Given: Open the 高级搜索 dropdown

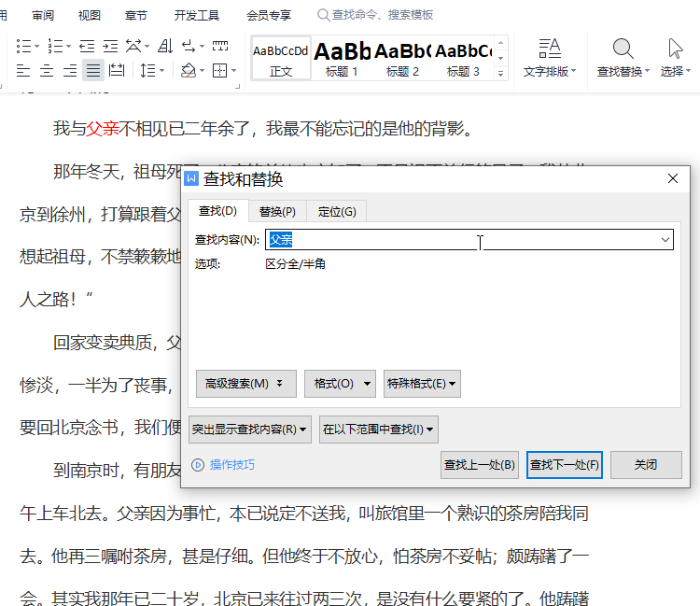Looking at the screenshot, I should 246,384.
